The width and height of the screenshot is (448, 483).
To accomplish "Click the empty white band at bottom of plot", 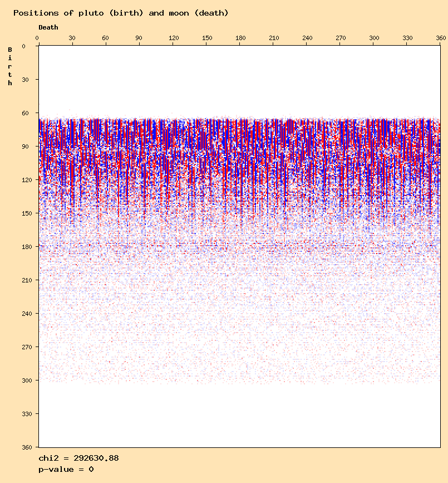I will point(239,418).
